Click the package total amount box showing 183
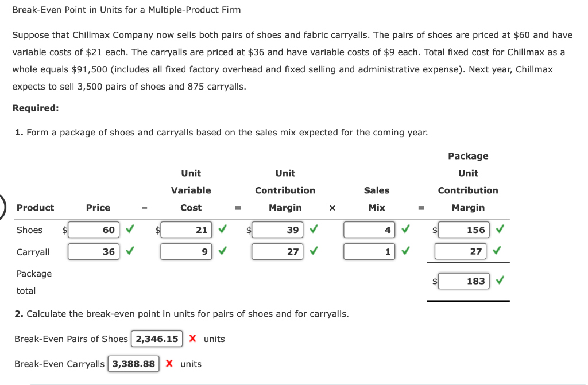 click(463, 281)
